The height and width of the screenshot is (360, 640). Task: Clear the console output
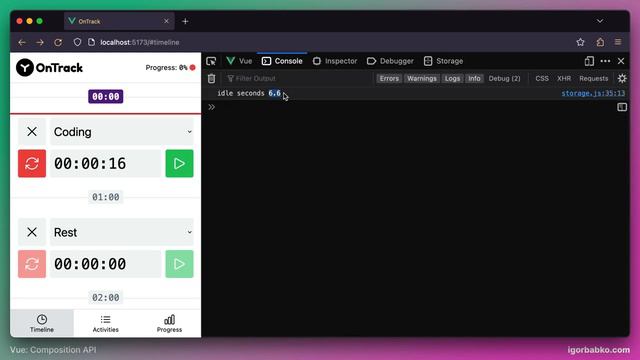point(211,78)
